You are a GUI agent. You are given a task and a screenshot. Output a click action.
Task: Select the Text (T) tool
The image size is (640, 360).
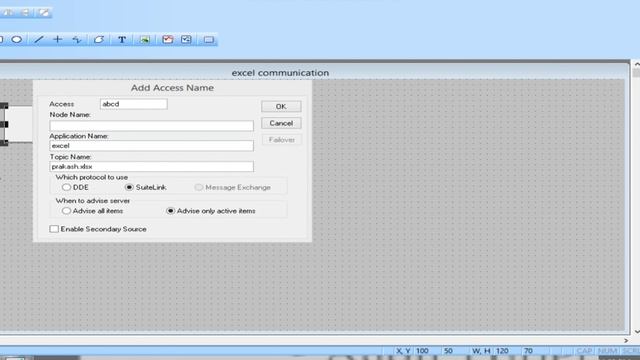[x=122, y=40]
